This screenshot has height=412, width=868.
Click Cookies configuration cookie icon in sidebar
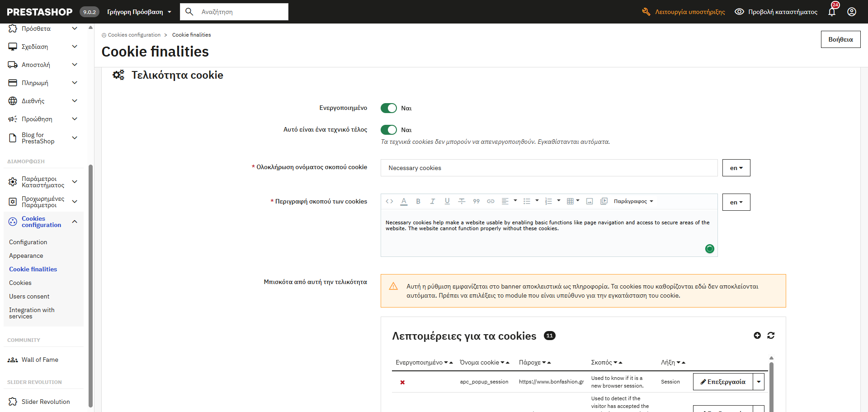pos(13,222)
